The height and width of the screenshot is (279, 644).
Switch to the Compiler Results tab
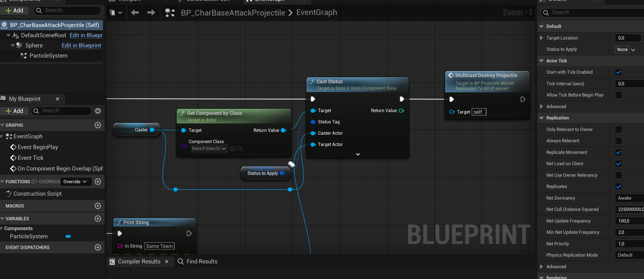(139, 261)
